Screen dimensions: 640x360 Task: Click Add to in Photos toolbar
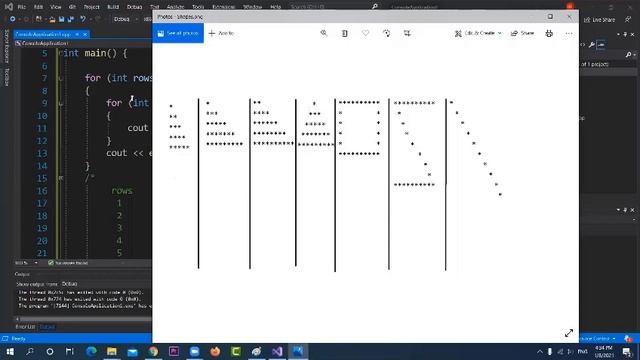[221, 33]
